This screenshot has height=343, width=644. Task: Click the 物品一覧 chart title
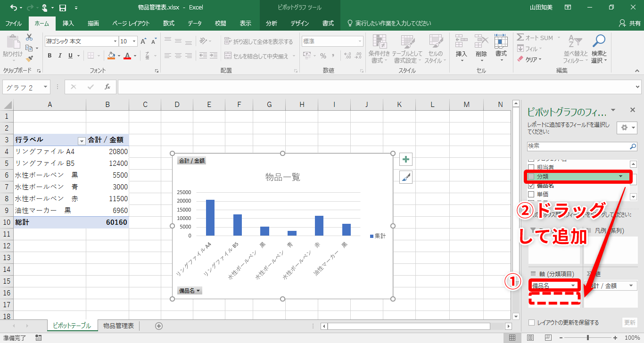point(283,177)
